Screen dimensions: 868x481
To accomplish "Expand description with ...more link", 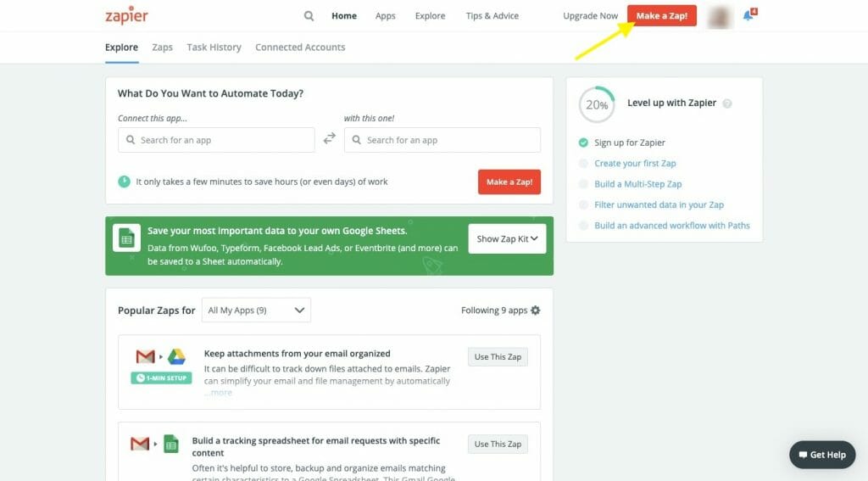I will 218,392.
